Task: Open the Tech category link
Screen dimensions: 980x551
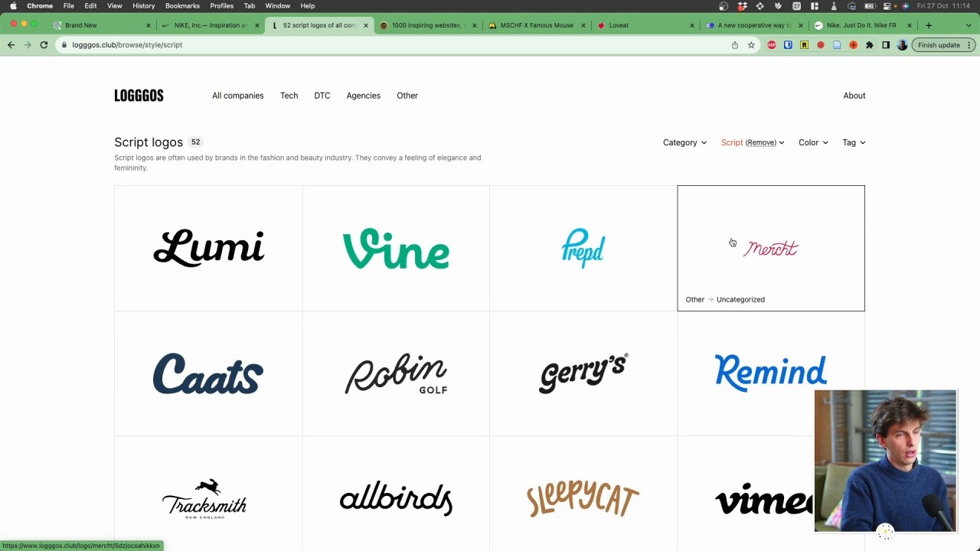Action: click(289, 96)
